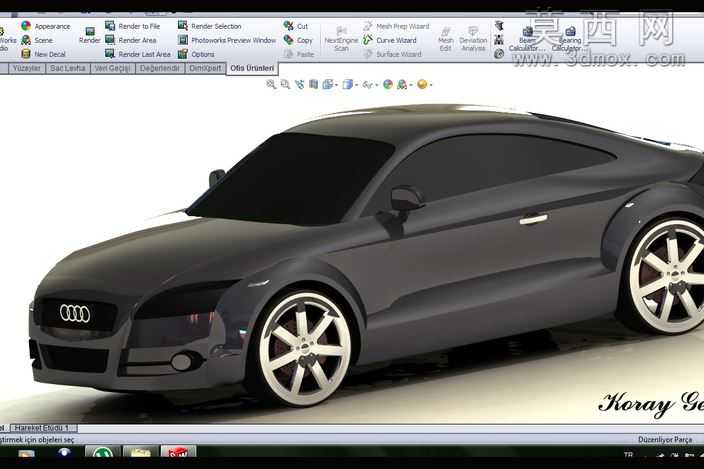Open the Beam Calculator

coord(528,39)
